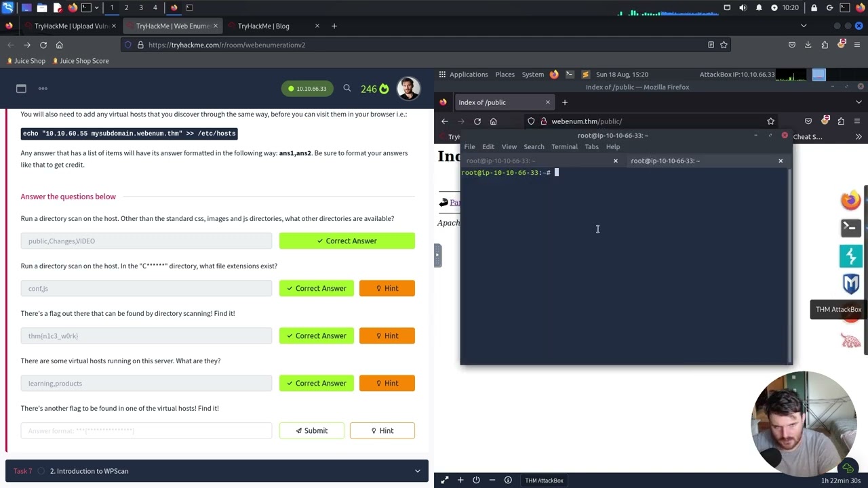Click the TryHackMe split-view layout icon
The height and width of the screenshot is (488, 868).
21,88
